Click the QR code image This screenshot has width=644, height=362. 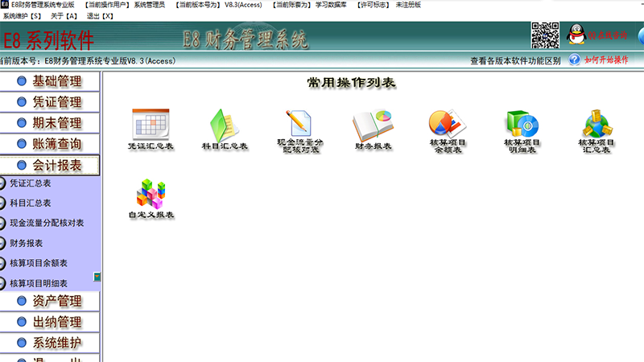pos(545,35)
